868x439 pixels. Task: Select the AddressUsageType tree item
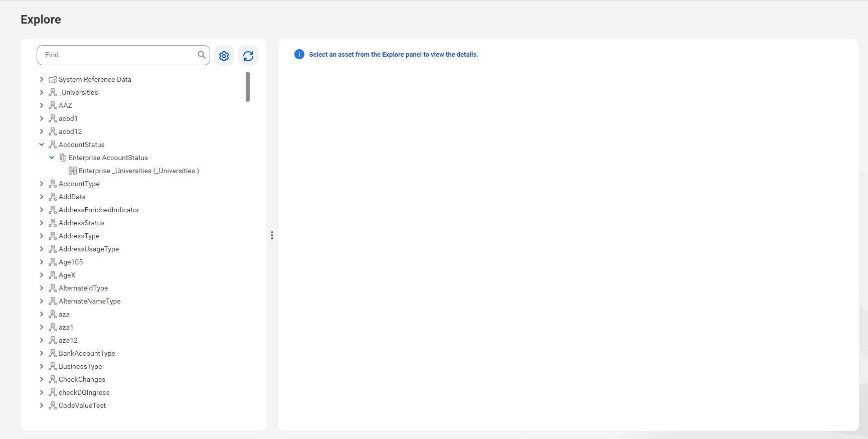point(89,249)
